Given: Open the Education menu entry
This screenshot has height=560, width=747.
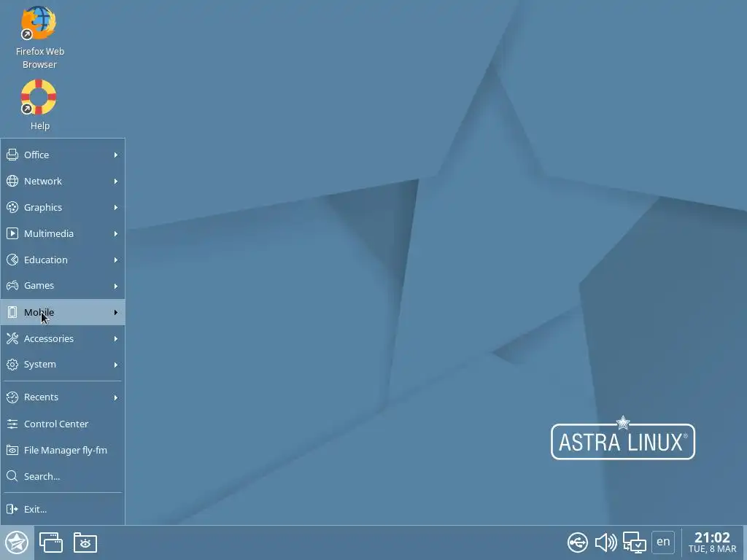Looking at the screenshot, I should pyautogui.click(x=63, y=260).
